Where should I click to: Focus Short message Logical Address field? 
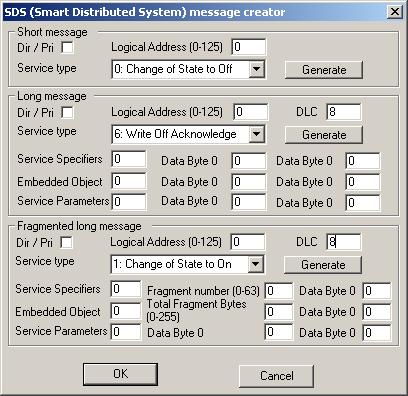249,47
